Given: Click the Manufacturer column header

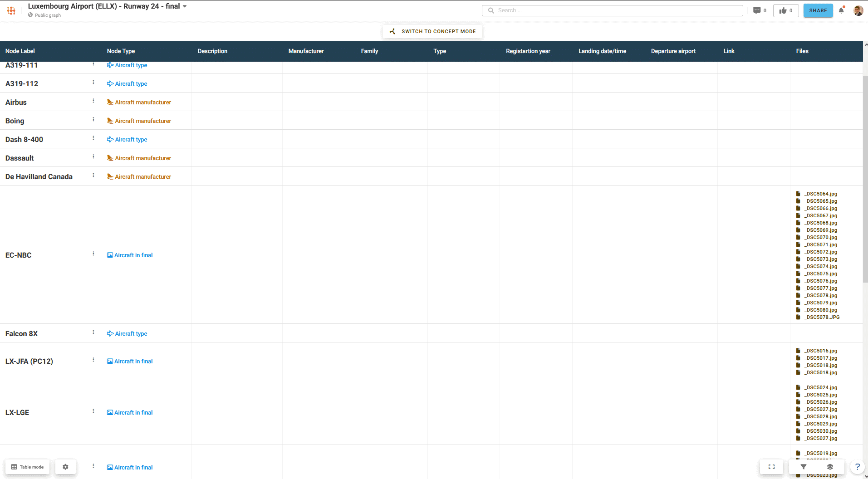Looking at the screenshot, I should 306,51.
